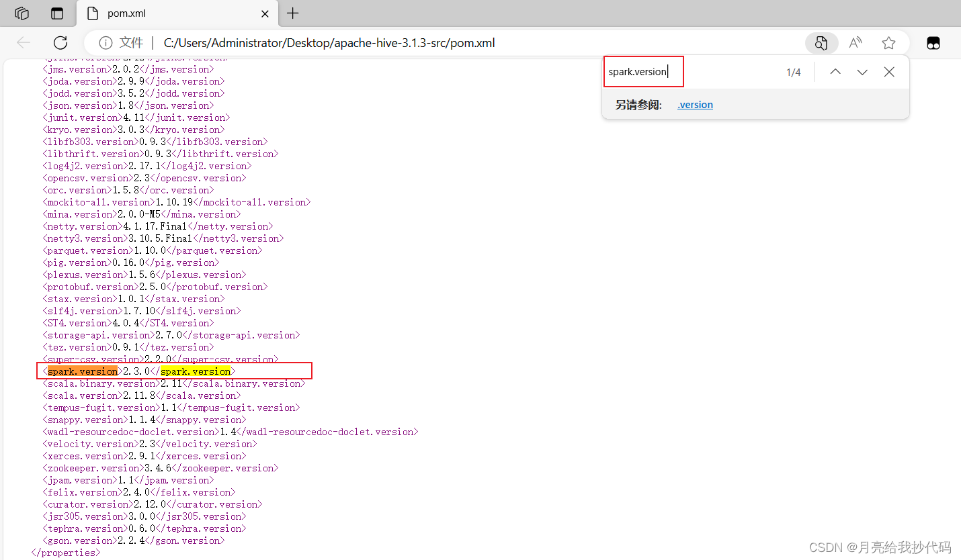The image size is (961, 560).
Task: Click the highlighted opening spark.version tag
Action: (83, 371)
